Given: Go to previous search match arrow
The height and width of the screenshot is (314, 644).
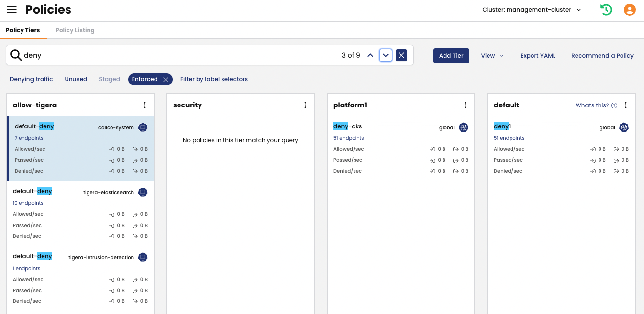Looking at the screenshot, I should (370, 55).
